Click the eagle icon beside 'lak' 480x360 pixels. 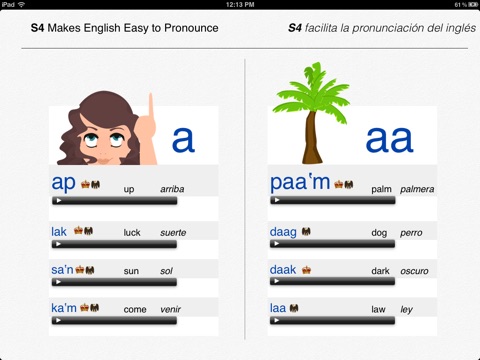pyautogui.click(x=88, y=231)
